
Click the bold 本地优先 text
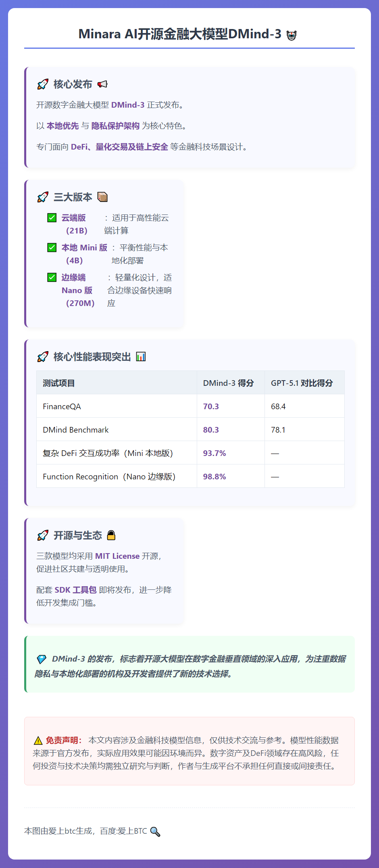coord(62,126)
